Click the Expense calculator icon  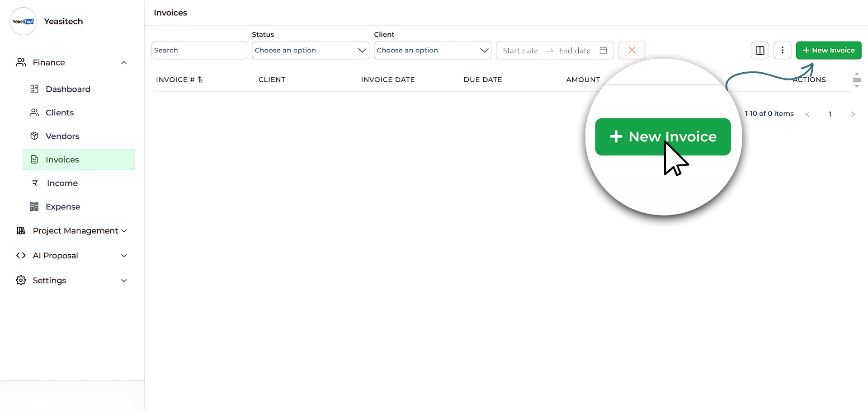pyautogui.click(x=34, y=206)
